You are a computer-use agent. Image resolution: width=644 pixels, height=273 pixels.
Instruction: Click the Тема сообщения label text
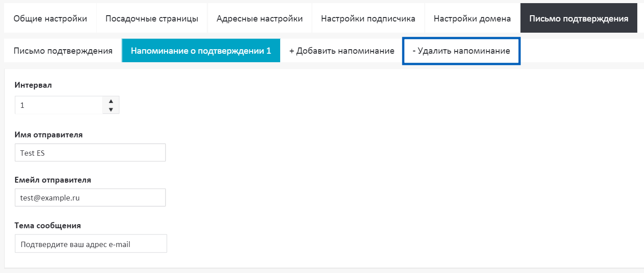(47, 226)
